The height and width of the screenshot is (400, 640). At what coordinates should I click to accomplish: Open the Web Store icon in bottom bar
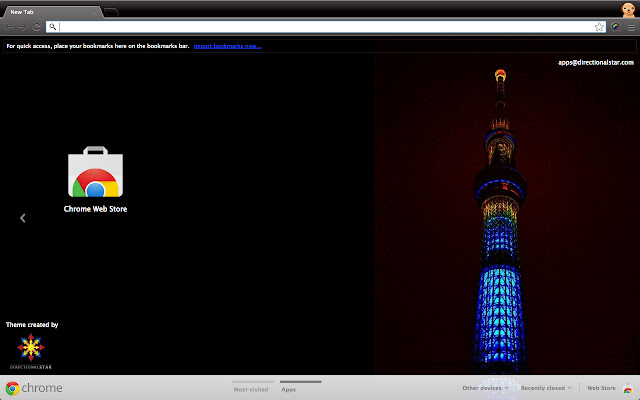[628, 389]
